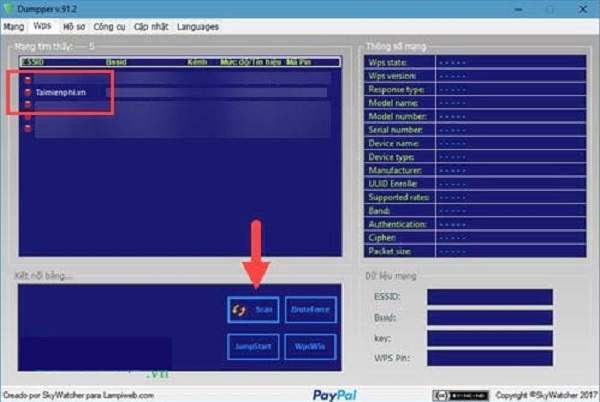The image size is (600, 402).
Task: Click the WpsWin button
Action: [x=310, y=347]
